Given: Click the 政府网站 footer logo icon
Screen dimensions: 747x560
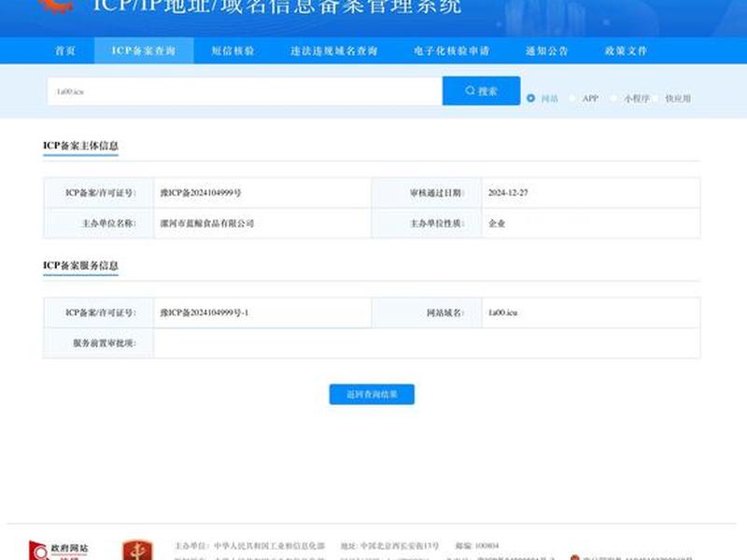Looking at the screenshot, I should 58,551.
